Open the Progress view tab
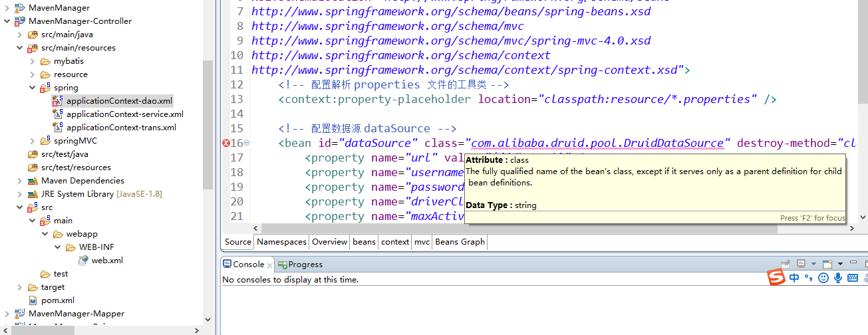Screen dimensions: 868x335 coord(301,264)
